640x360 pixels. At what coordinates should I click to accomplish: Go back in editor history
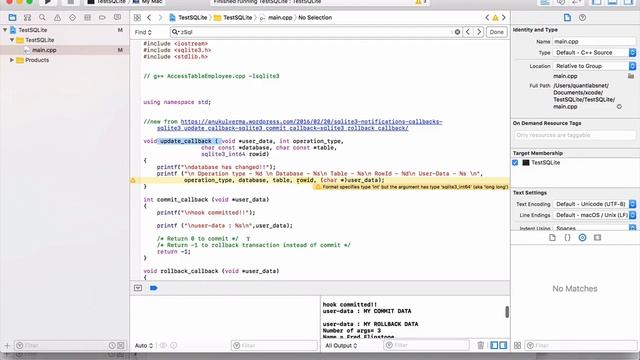149,18
